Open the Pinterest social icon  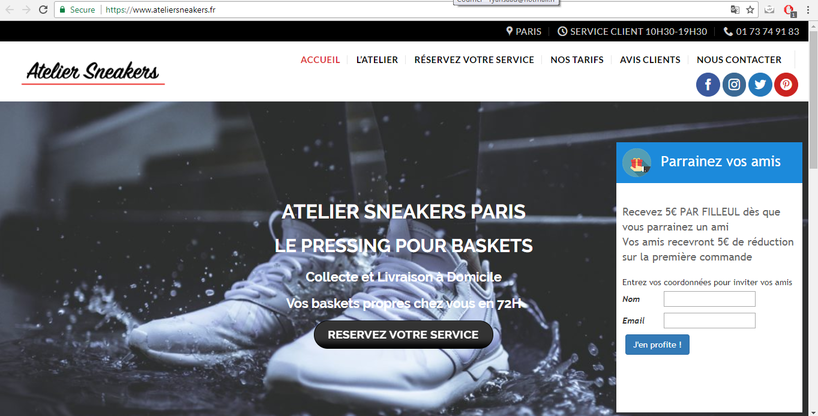tap(786, 85)
